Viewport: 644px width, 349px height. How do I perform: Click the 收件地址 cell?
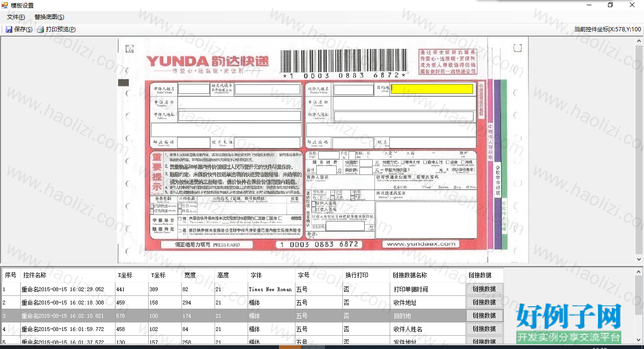point(428,303)
